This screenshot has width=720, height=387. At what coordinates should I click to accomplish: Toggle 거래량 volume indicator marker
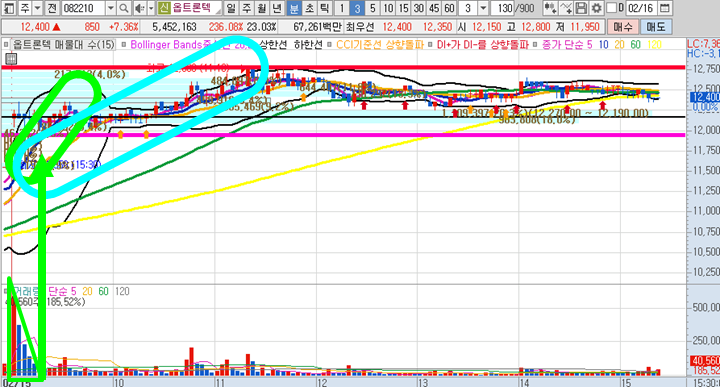coord(6,291)
